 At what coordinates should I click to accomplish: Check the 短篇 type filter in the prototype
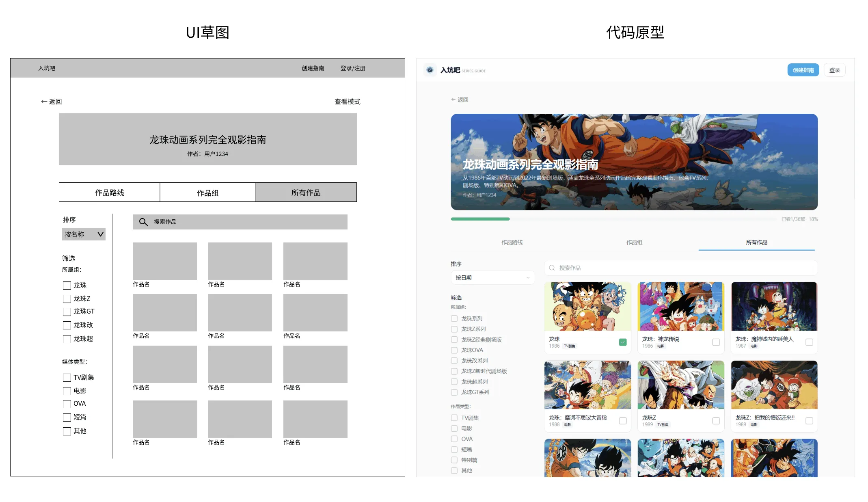click(454, 450)
